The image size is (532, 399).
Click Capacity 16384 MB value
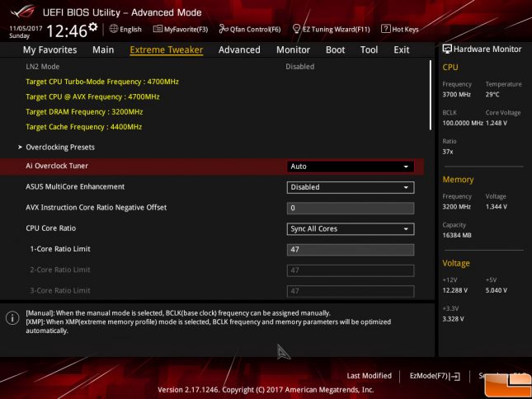tap(457, 235)
